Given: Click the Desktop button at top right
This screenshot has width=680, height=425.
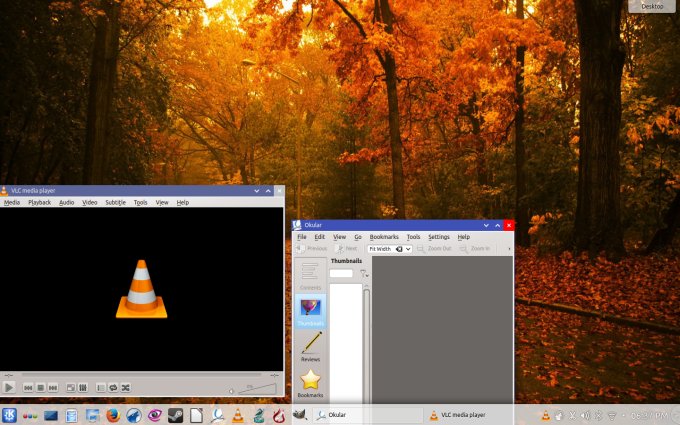Looking at the screenshot, I should (x=651, y=6).
